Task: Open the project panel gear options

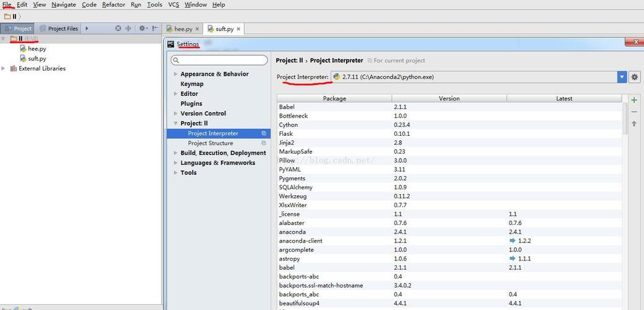Action: tap(142, 29)
